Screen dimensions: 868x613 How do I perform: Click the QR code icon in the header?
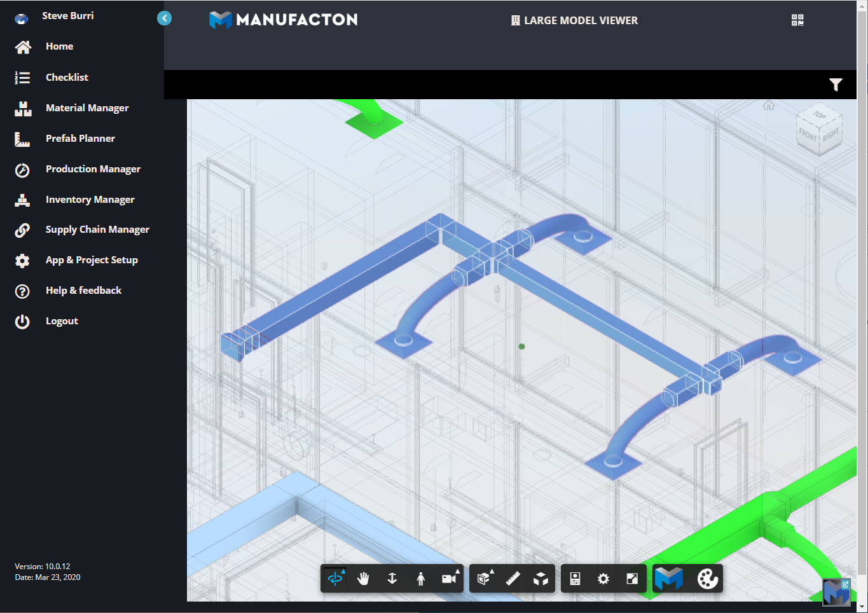click(797, 20)
